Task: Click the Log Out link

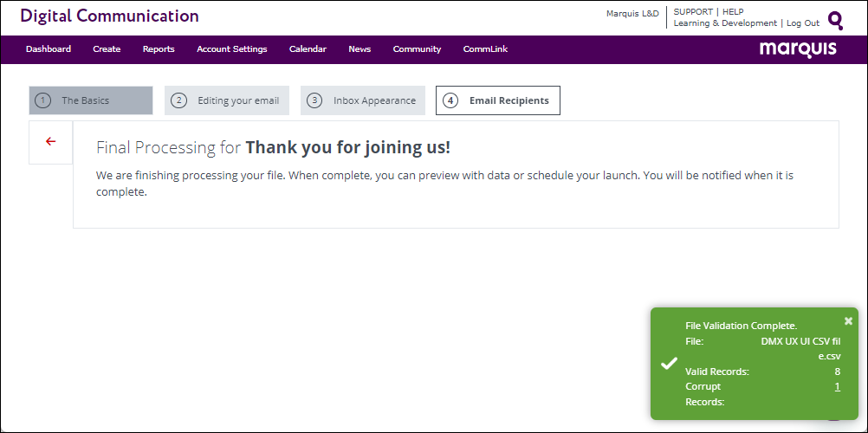Action: coord(802,23)
